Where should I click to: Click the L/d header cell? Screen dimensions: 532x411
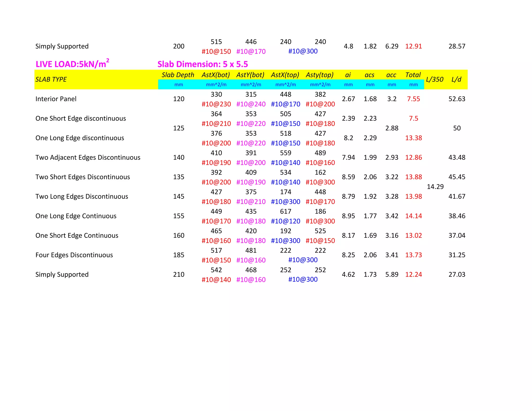click(456, 79)
